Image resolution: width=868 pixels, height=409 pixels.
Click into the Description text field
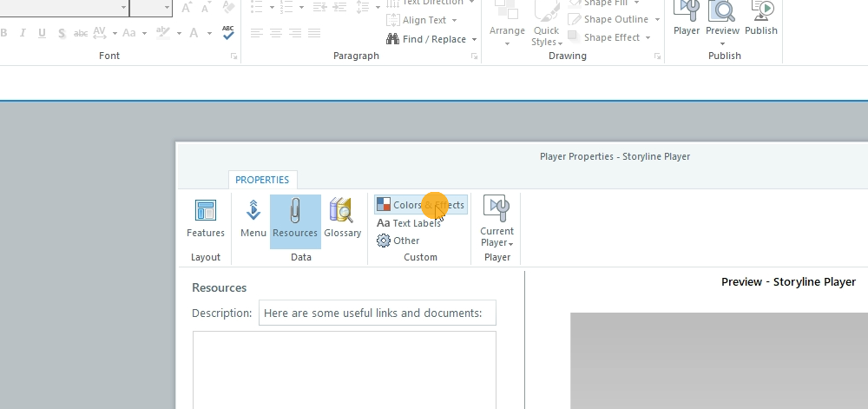377,313
